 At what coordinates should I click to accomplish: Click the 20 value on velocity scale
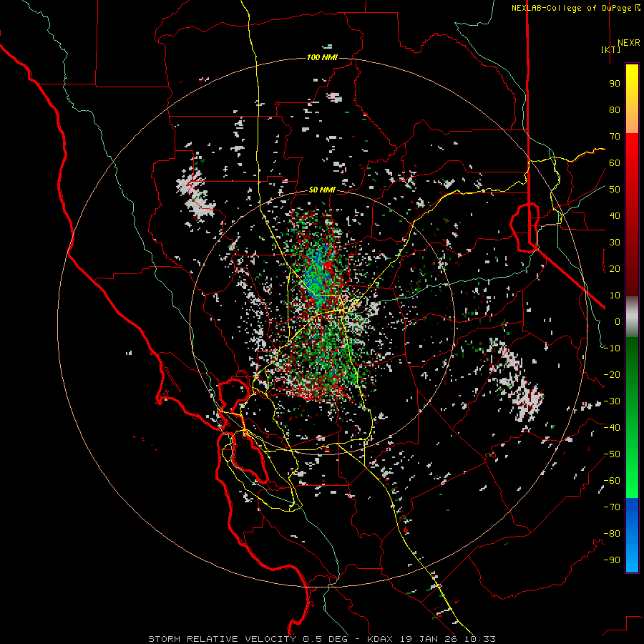pos(615,269)
